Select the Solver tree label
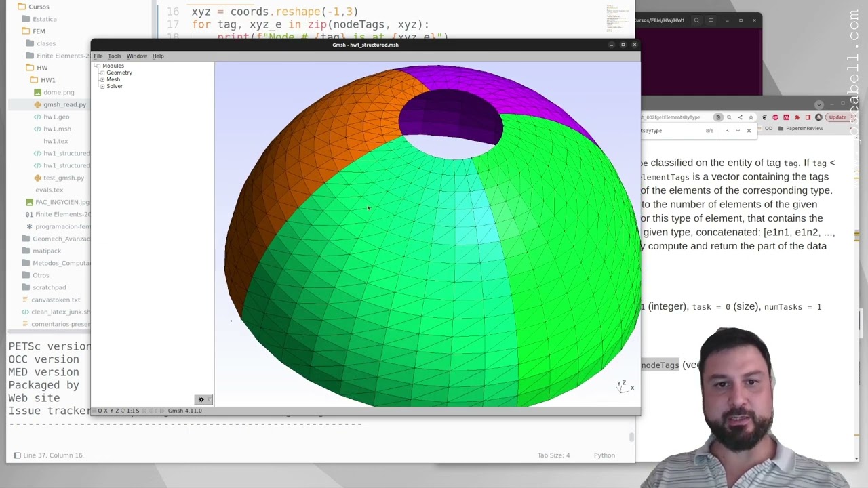Viewport: 868px width, 488px height. [115, 86]
